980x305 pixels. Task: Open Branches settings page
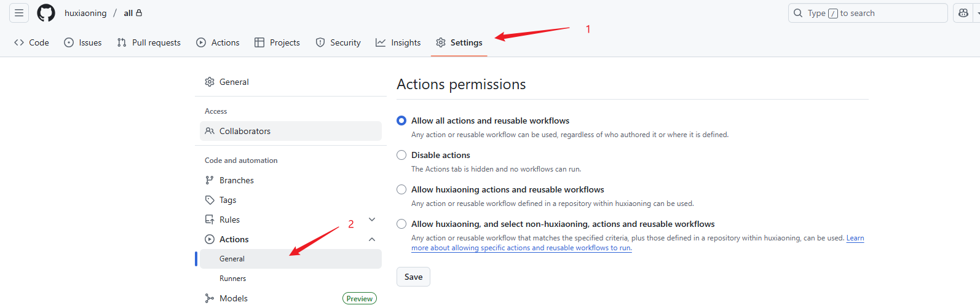291,180
